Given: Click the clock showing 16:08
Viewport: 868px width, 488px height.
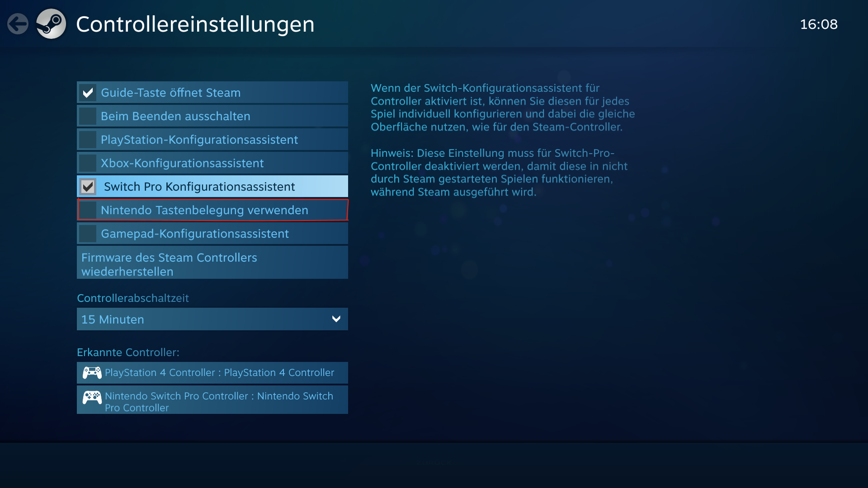Looking at the screenshot, I should [x=819, y=24].
